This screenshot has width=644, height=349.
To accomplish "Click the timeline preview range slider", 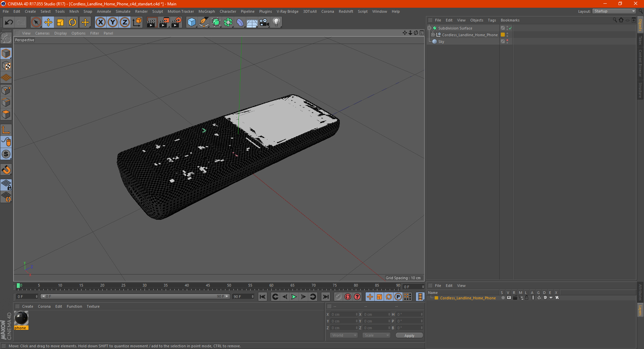I will click(x=135, y=296).
